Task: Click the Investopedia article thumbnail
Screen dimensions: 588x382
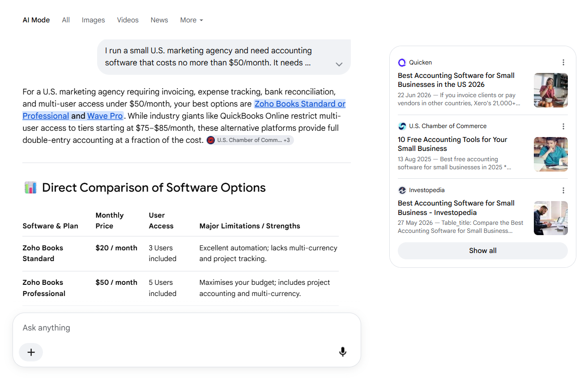Action: [551, 218]
